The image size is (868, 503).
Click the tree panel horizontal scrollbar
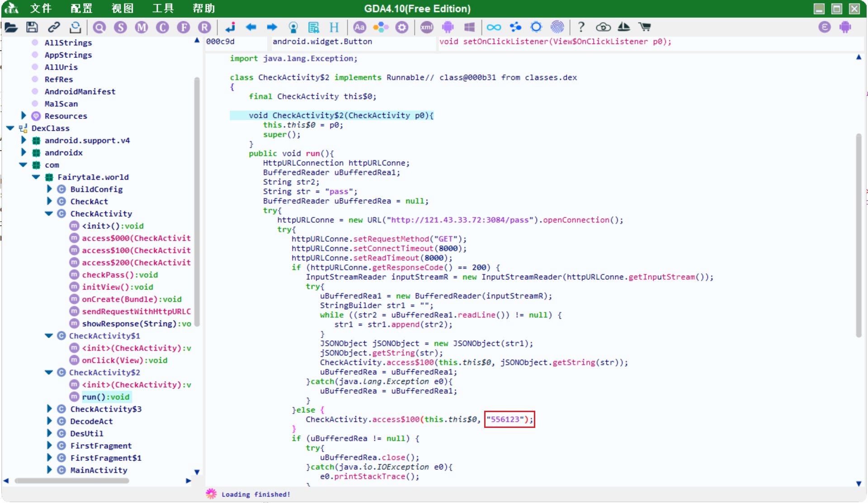[72, 481]
